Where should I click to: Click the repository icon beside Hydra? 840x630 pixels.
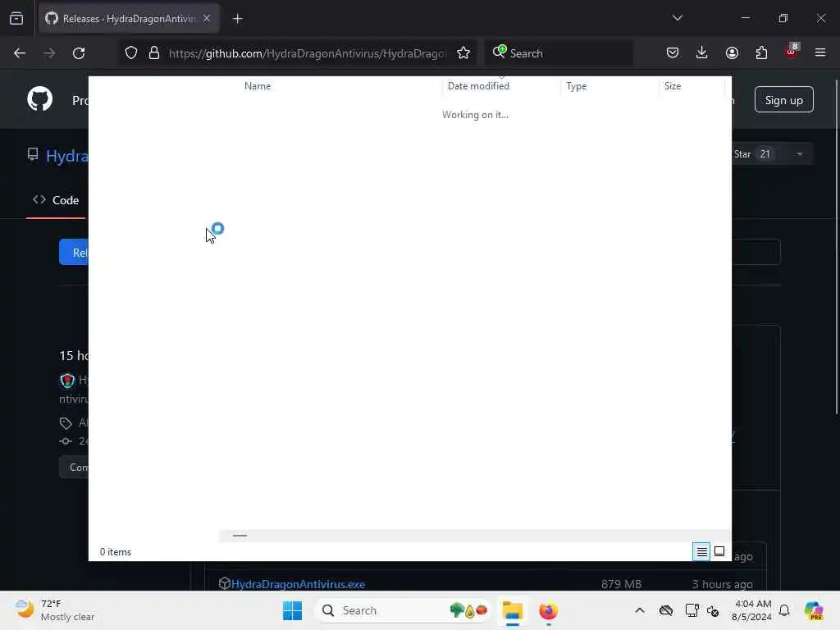(33, 155)
